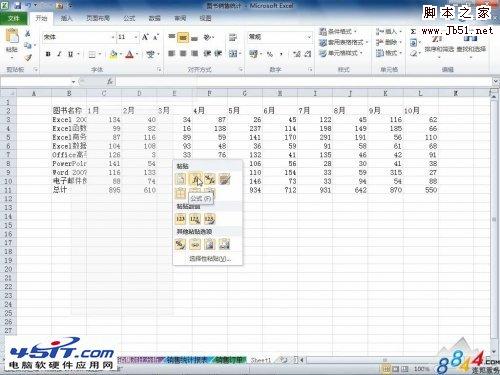Click Increase Font Size icon

tap(145, 37)
